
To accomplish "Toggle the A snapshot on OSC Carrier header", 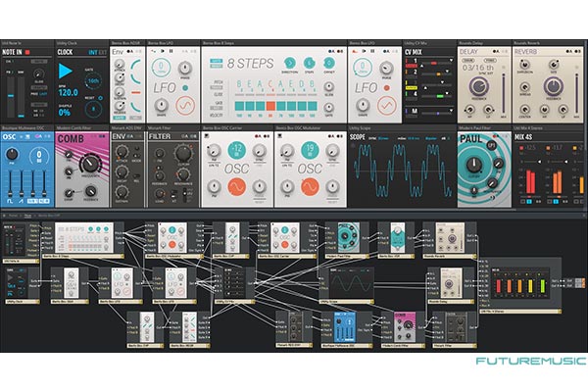I will coord(258,136).
